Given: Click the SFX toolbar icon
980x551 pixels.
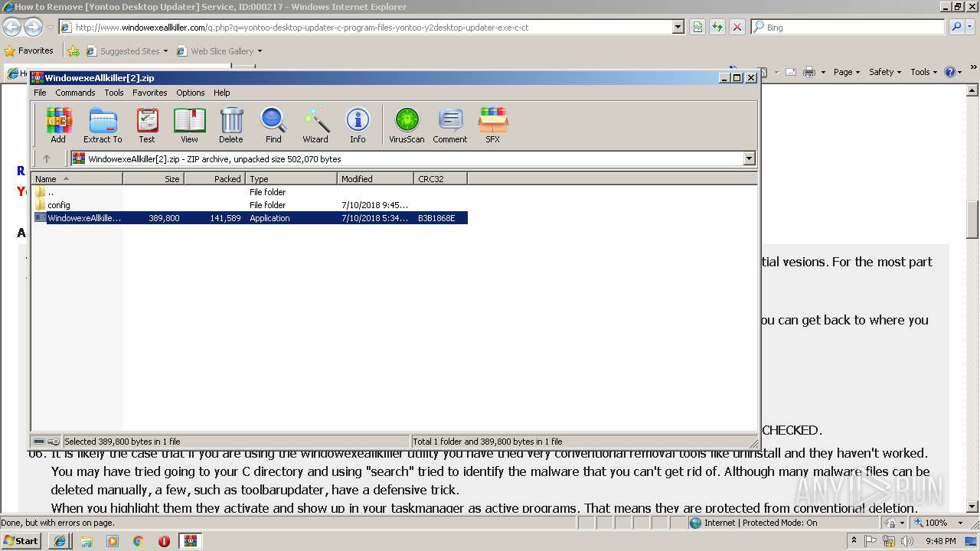Looking at the screenshot, I should (x=493, y=125).
